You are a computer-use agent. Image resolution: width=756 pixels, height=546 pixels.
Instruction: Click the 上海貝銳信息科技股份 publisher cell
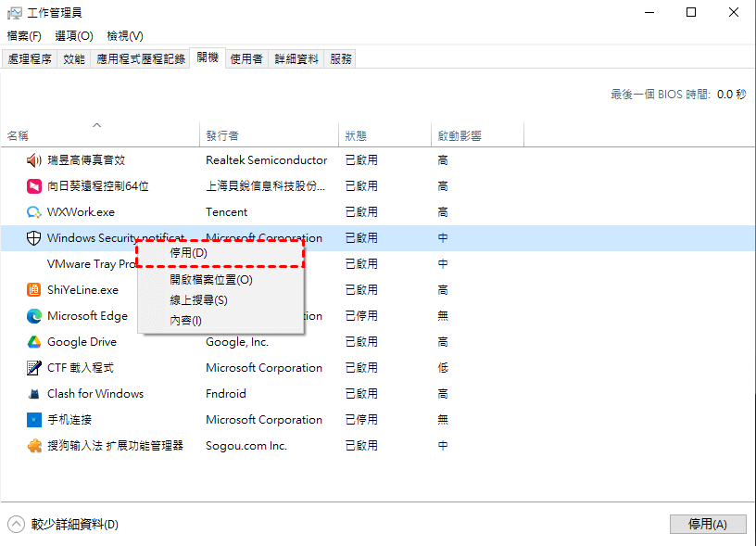265,186
